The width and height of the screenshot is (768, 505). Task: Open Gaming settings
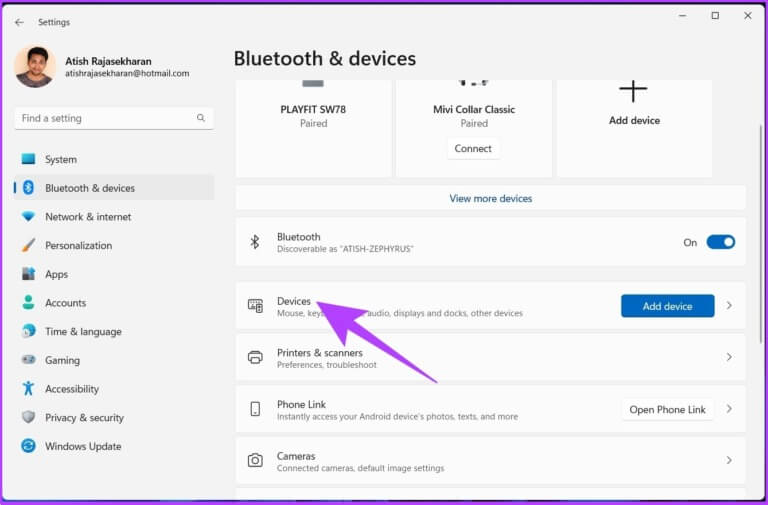pos(114,360)
